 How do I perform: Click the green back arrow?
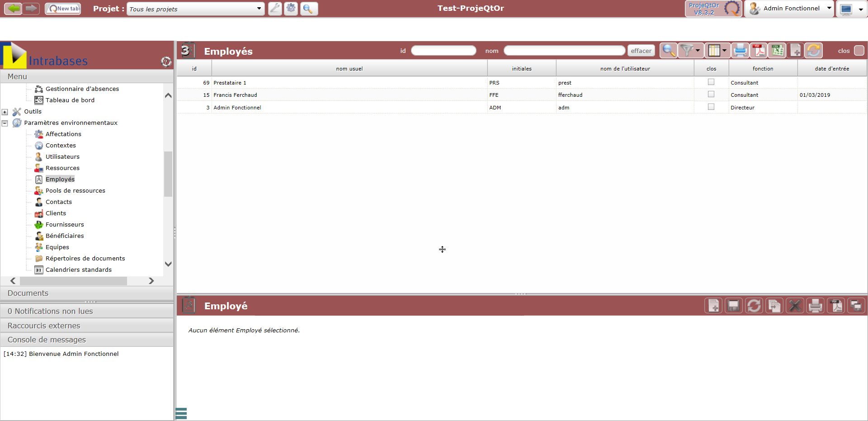[x=13, y=9]
